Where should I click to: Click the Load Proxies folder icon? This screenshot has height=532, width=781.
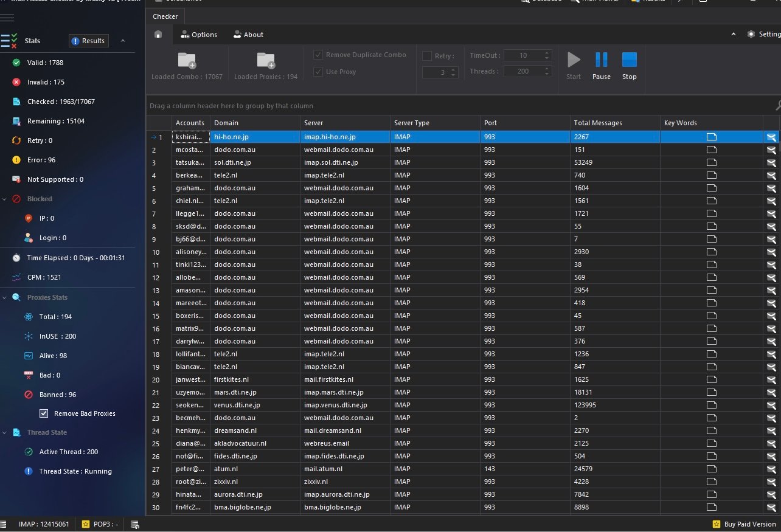(266, 60)
